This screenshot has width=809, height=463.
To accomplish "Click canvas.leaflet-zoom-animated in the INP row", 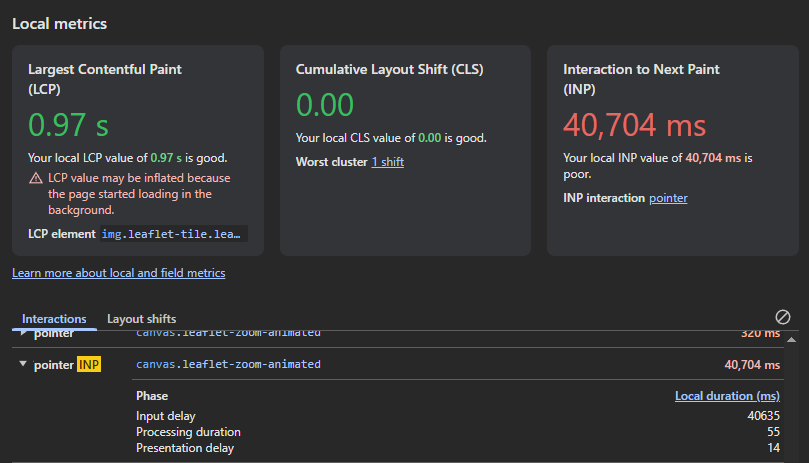I will click(x=228, y=365).
